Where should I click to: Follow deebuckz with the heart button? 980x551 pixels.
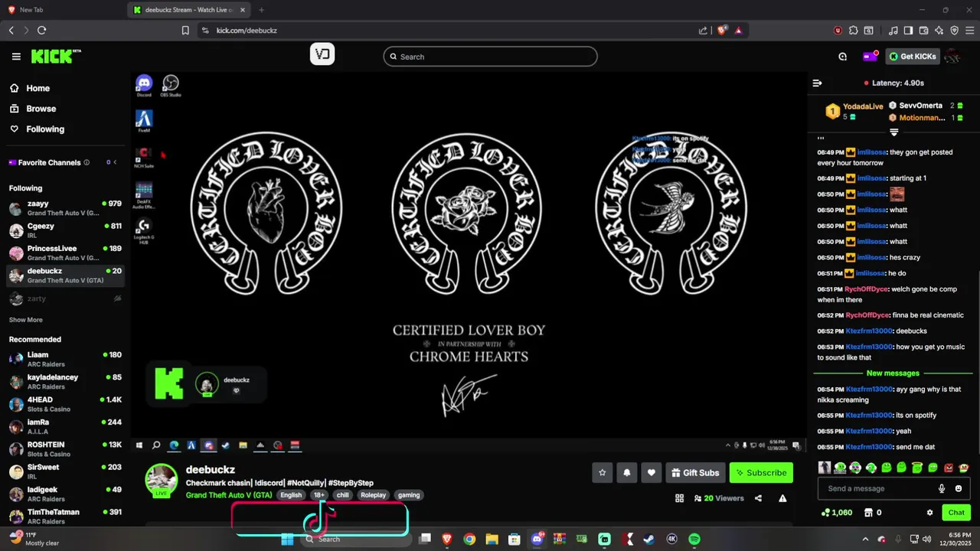[651, 473]
